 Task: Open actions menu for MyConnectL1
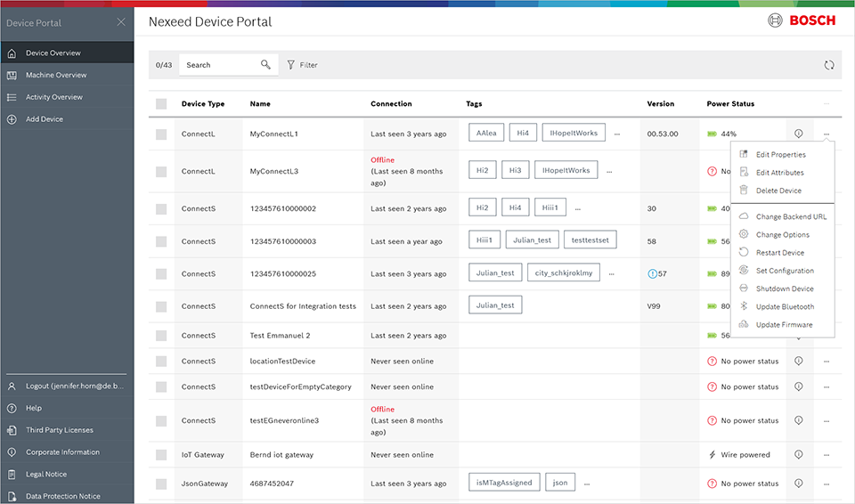826,134
